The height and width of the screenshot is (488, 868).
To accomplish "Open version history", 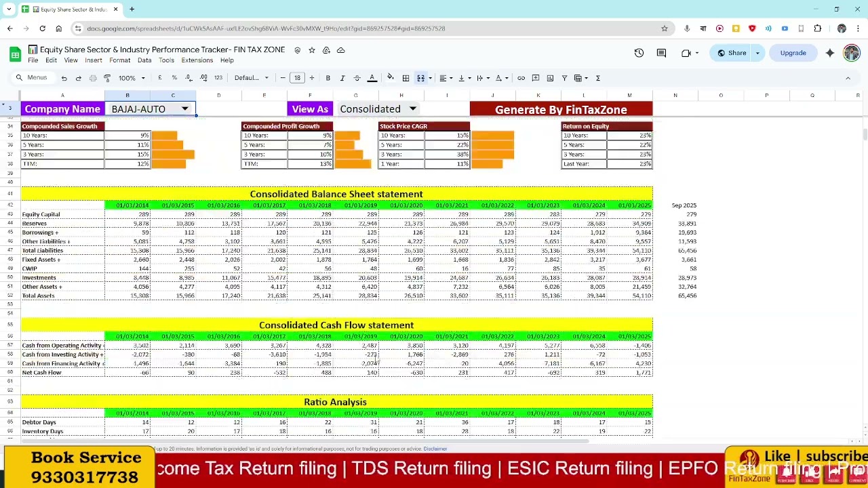I will point(639,53).
